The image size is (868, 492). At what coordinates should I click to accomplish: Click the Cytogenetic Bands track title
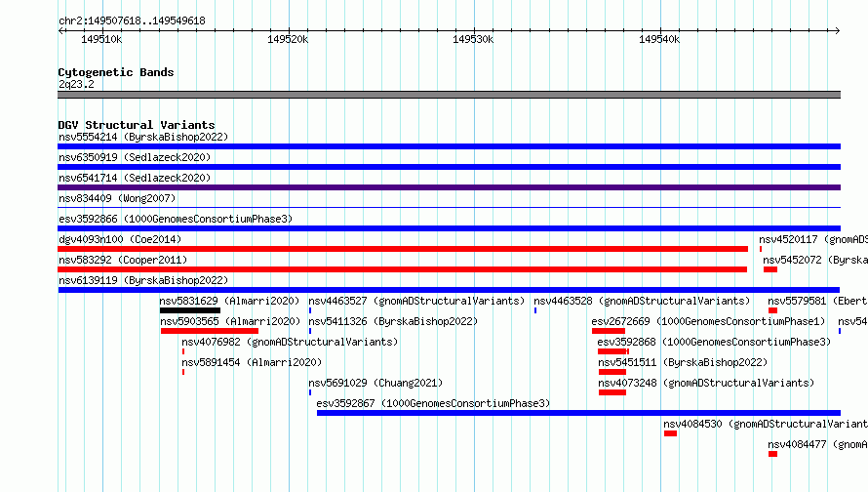116,72
